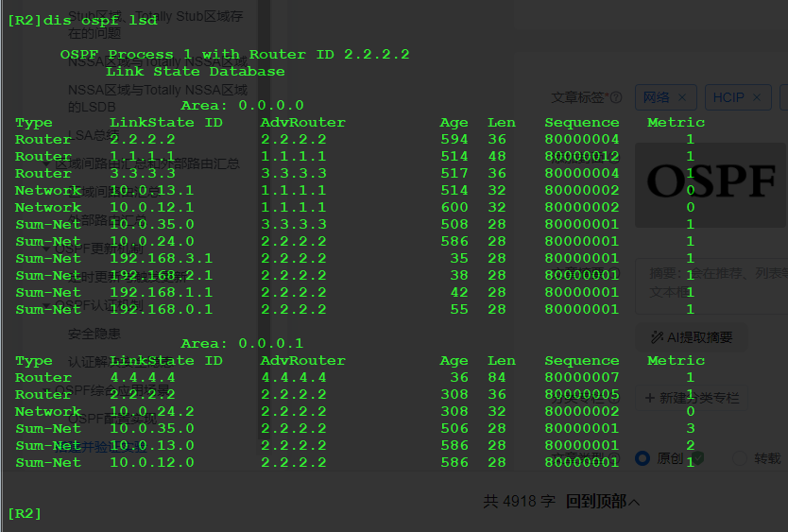Select the 原创 article type radio button
Viewport: 788px width, 532px height.
tap(642, 458)
